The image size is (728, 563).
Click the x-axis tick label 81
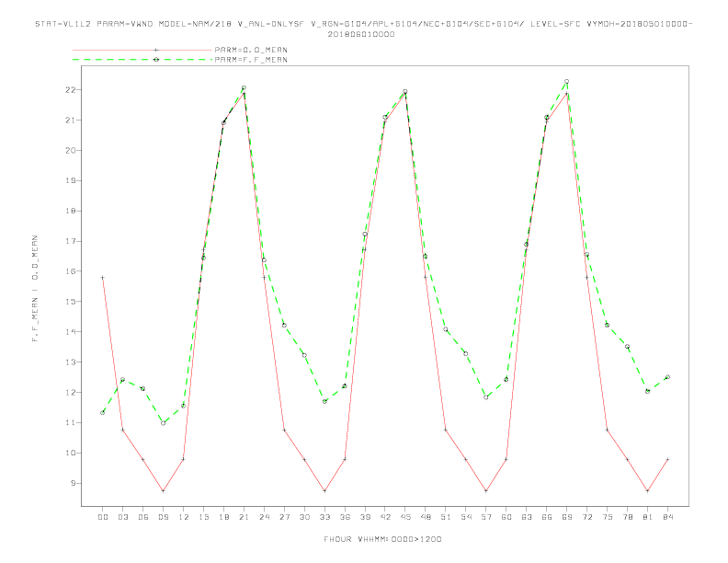pyautogui.click(x=648, y=517)
